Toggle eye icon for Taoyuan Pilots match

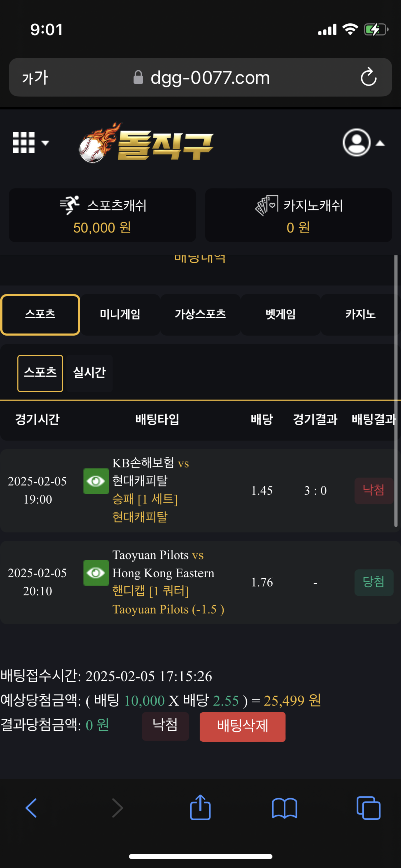(x=96, y=573)
